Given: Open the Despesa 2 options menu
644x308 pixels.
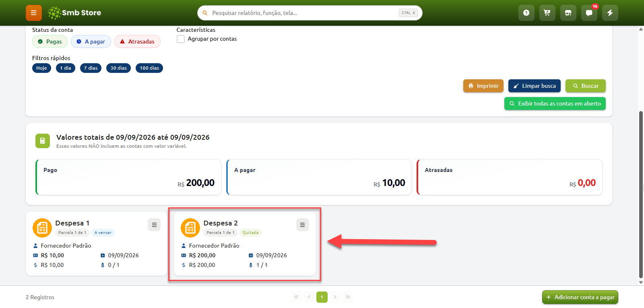Looking at the screenshot, I should click(302, 225).
